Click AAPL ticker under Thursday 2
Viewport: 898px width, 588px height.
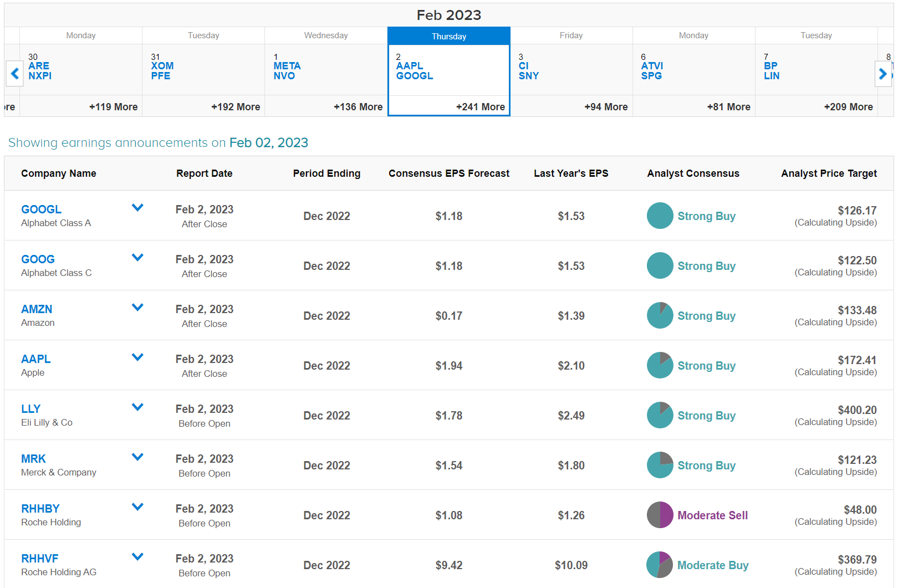point(410,66)
